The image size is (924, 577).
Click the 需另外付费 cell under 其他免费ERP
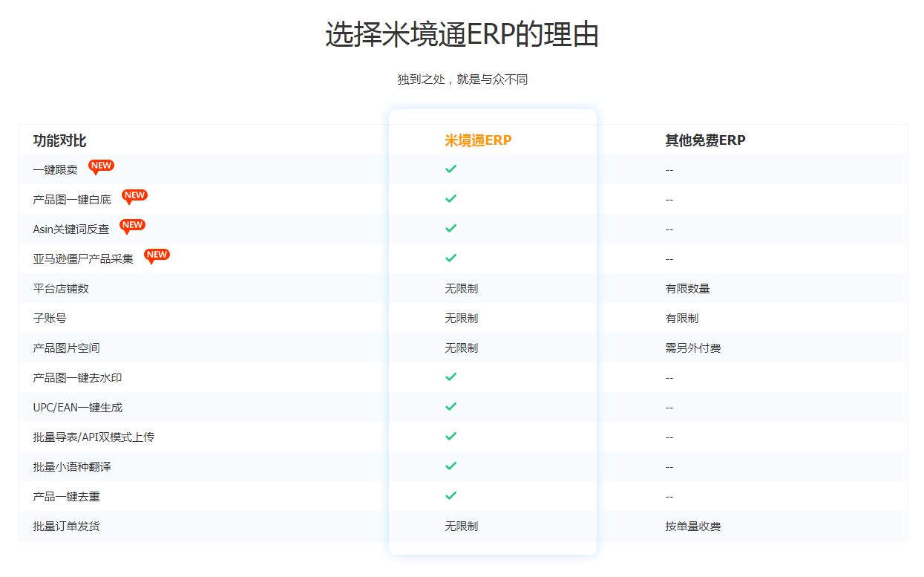pos(692,348)
